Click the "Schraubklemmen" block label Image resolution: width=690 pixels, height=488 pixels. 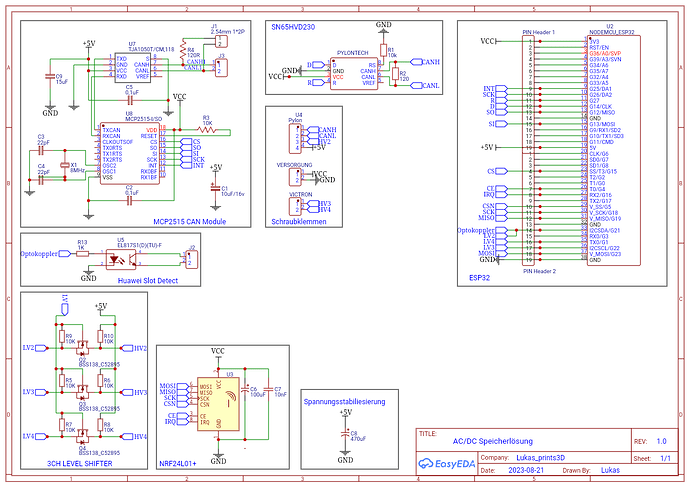[x=299, y=221]
